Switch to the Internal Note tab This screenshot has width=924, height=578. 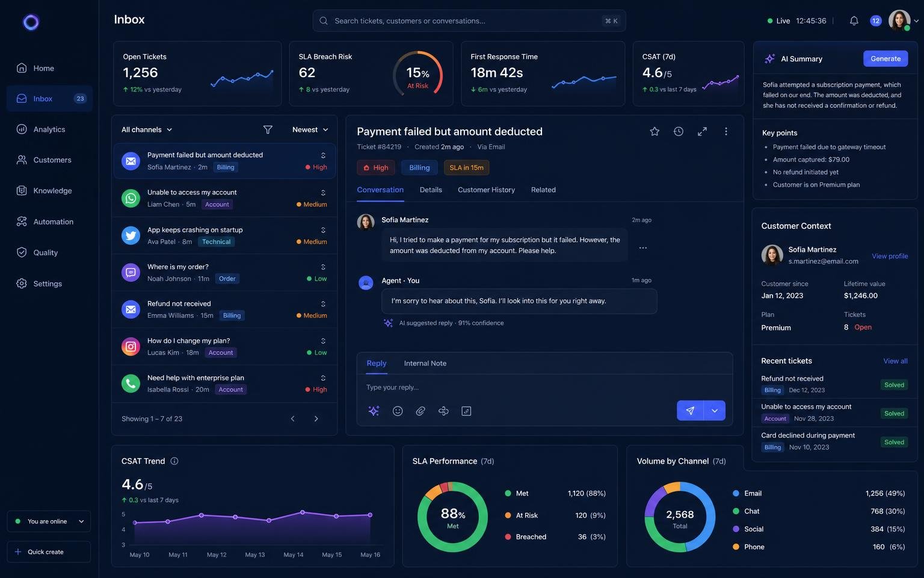click(425, 363)
